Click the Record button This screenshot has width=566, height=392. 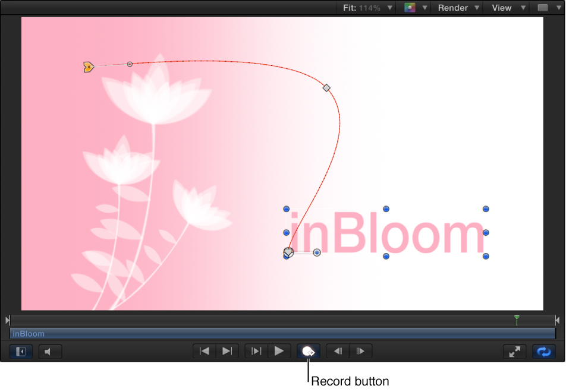(x=309, y=351)
